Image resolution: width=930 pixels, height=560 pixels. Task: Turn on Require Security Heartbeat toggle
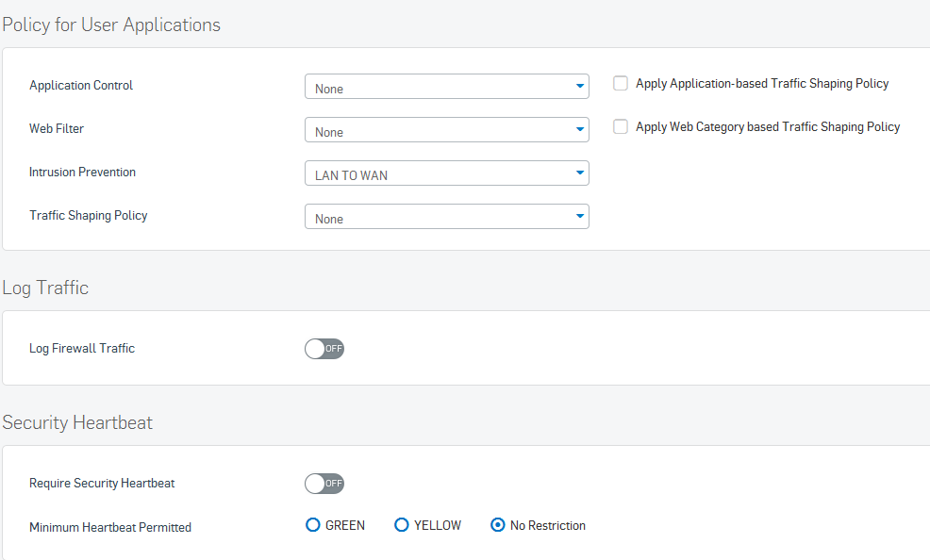324,484
